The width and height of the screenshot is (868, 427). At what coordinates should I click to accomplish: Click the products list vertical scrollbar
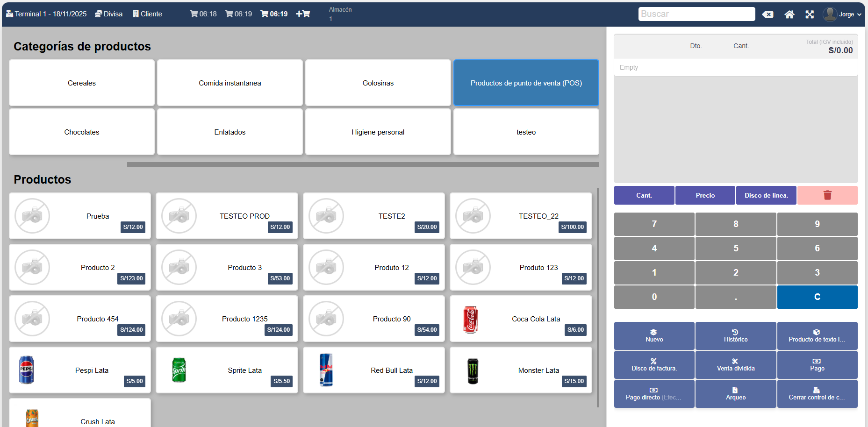[598, 298]
